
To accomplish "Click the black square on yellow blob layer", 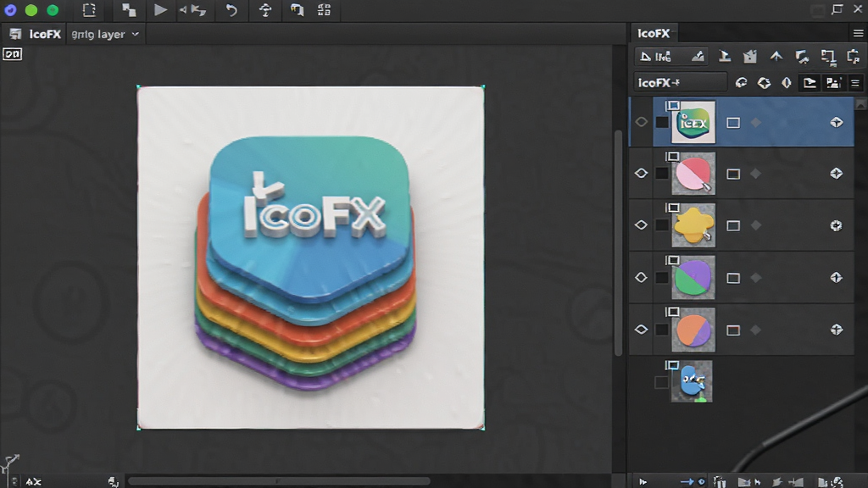I will 661,225.
